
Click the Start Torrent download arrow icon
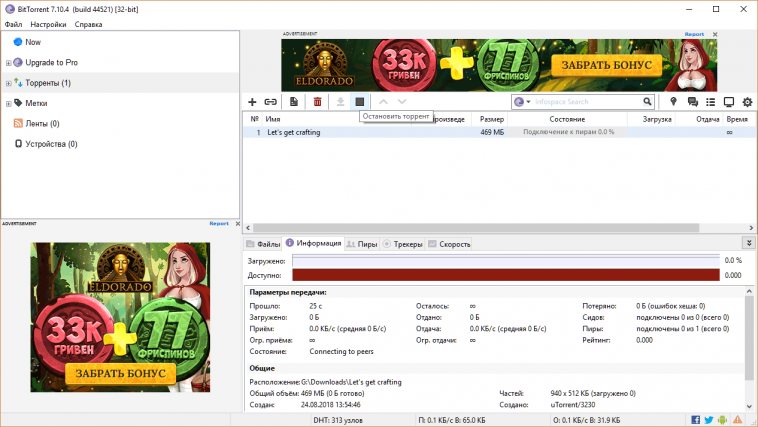[340, 102]
